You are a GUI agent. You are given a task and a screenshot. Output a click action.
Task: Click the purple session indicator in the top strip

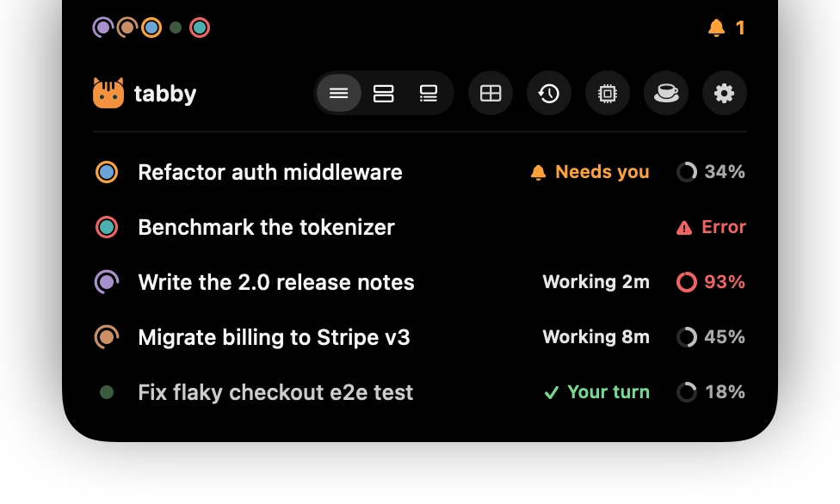[x=103, y=28]
